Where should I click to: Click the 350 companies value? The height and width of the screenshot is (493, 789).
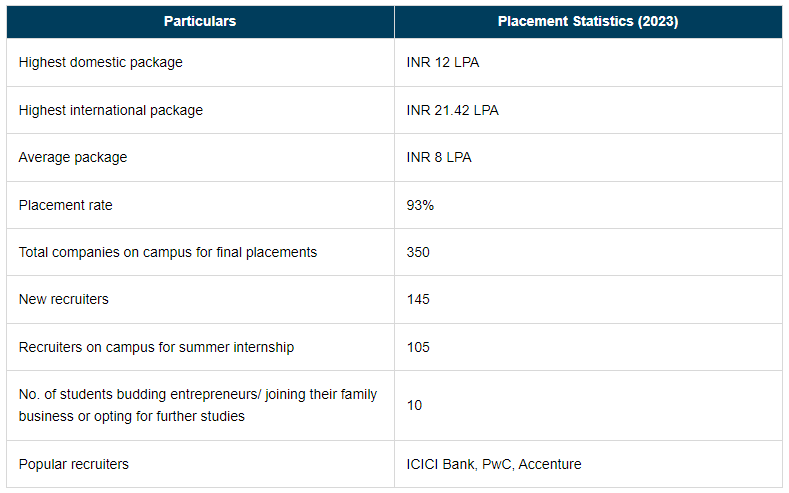[x=418, y=252]
